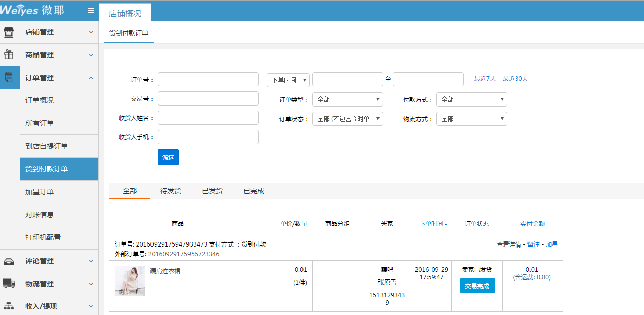Open the 付款方式 dropdown
The image size is (644, 315).
(472, 99)
